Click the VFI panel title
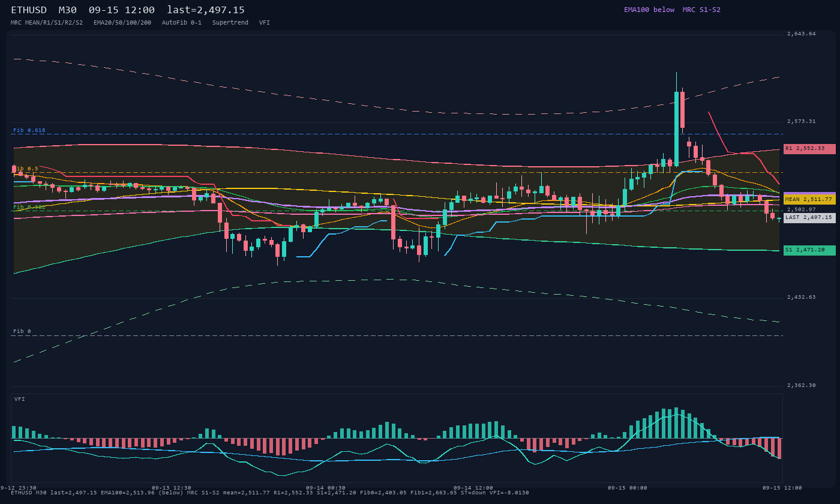Image resolution: width=840 pixels, height=504 pixels. [20, 399]
